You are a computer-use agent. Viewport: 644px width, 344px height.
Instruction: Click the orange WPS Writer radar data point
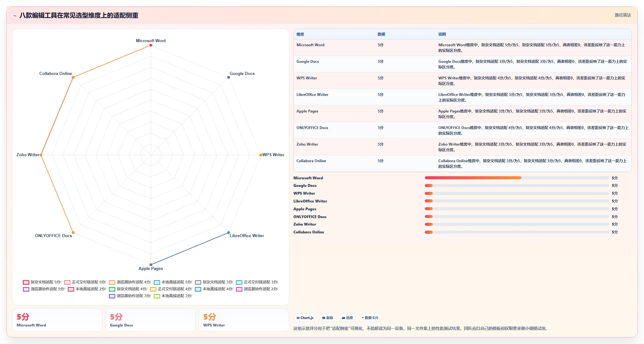[x=260, y=155]
